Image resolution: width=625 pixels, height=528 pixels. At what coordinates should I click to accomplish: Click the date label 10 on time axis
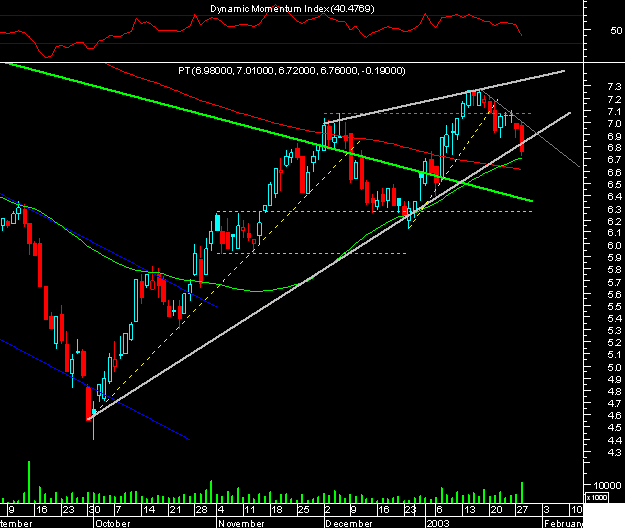pos(577,510)
